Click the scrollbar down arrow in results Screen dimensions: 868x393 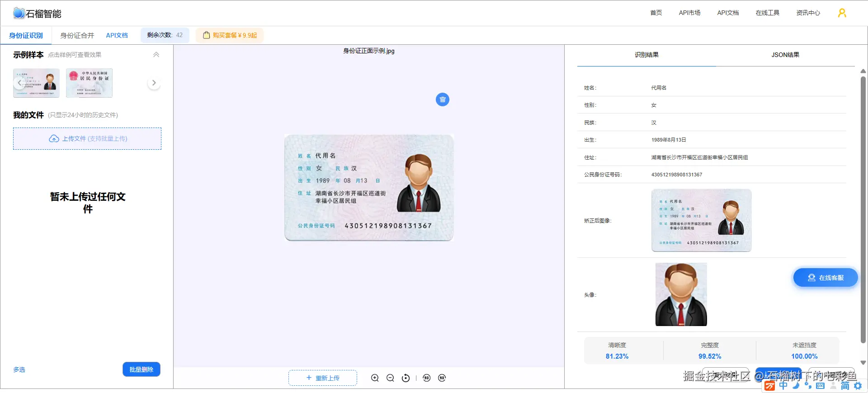(x=863, y=363)
